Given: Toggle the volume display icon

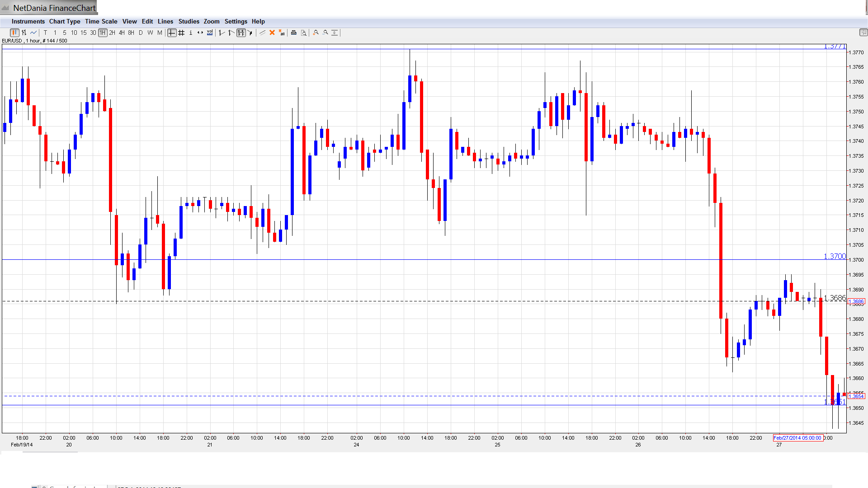Looking at the screenshot, I should 210,33.
